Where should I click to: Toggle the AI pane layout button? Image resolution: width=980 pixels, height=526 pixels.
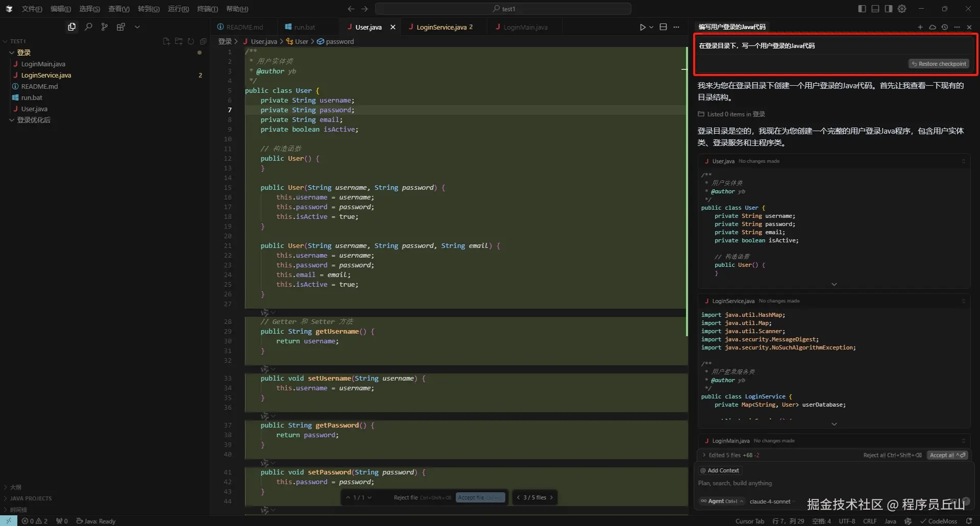click(x=889, y=9)
